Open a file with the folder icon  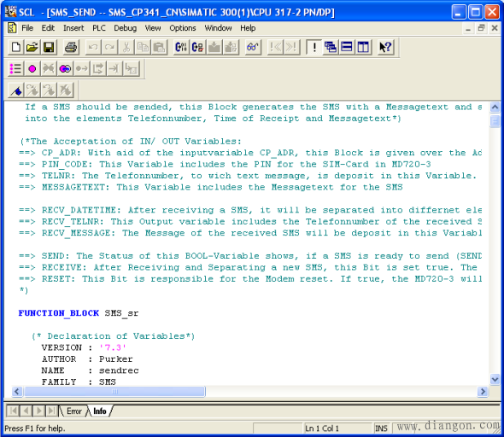coord(32,47)
